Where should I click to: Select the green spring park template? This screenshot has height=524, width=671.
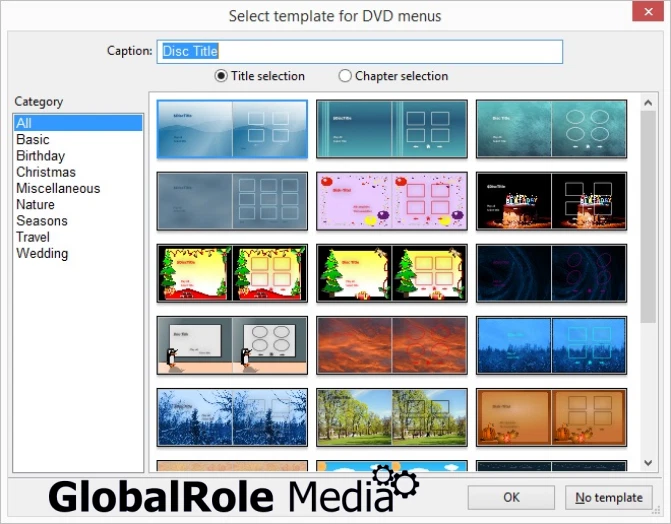click(x=392, y=417)
